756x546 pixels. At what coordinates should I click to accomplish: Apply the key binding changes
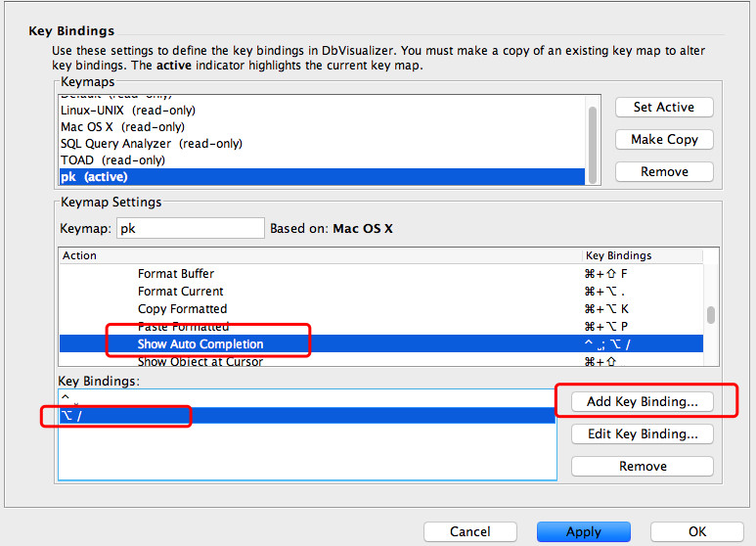pos(583,531)
